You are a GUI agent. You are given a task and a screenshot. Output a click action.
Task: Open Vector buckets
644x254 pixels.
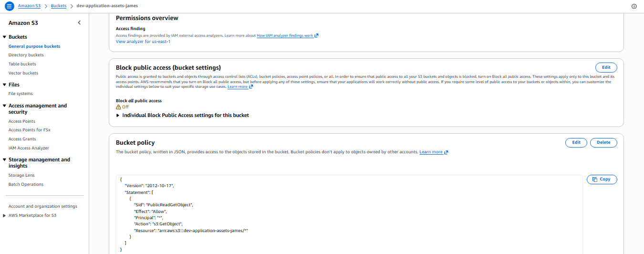coord(23,73)
